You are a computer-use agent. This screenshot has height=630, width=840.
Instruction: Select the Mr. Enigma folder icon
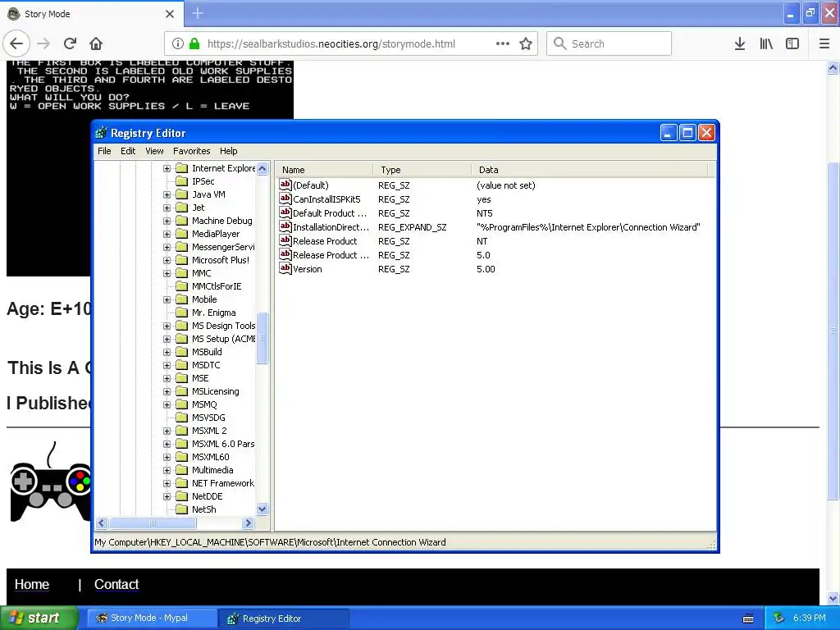182,313
